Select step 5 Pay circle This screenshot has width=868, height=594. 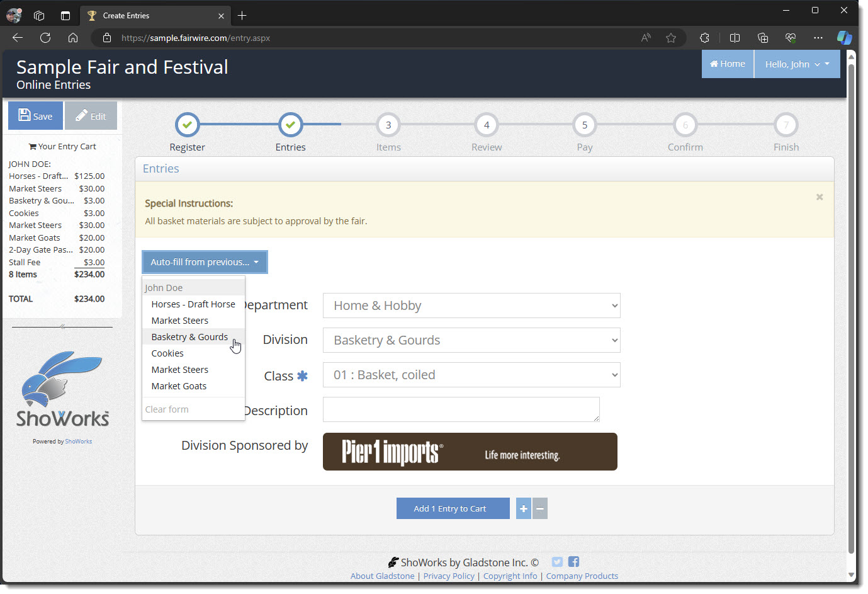[585, 125]
